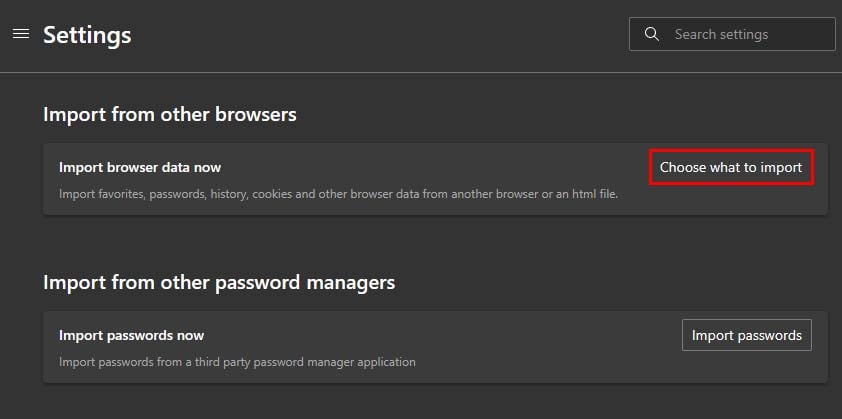
Task: Click 'password managers' in the second heading
Action: [322, 282]
